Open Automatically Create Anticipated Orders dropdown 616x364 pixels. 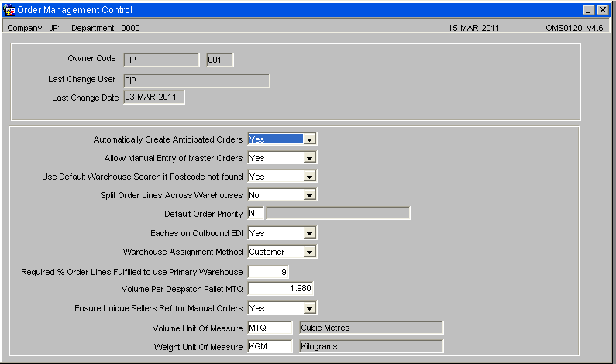coord(310,139)
